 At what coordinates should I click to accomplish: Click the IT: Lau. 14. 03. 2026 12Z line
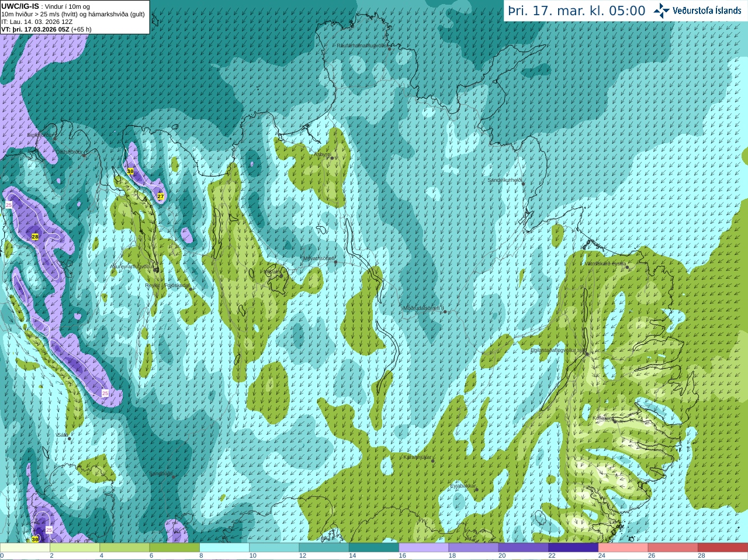37,22
